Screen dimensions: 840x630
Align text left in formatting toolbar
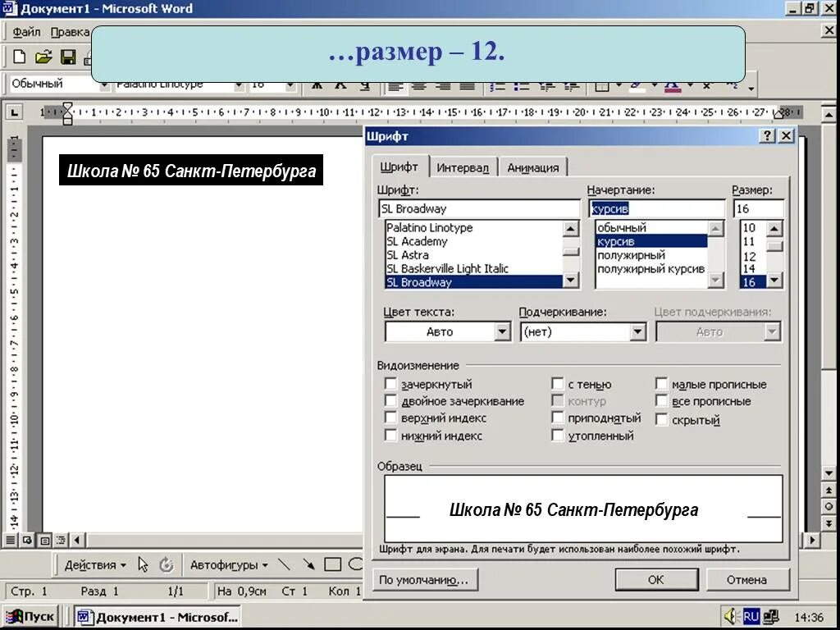pos(395,85)
